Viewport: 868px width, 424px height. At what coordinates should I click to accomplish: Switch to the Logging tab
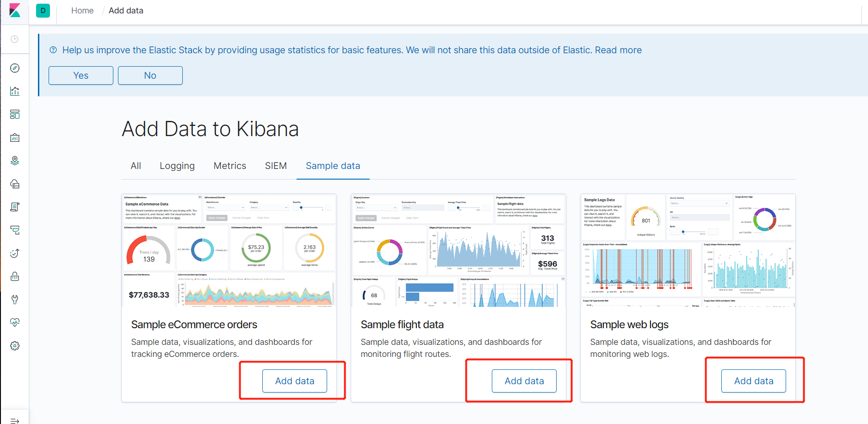[177, 166]
